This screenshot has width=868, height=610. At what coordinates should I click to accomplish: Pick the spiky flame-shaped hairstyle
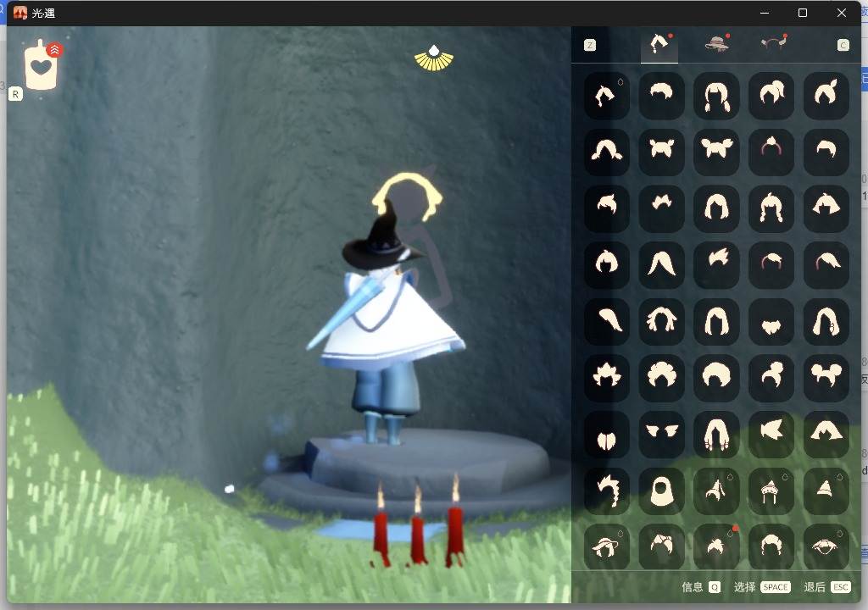point(607,378)
